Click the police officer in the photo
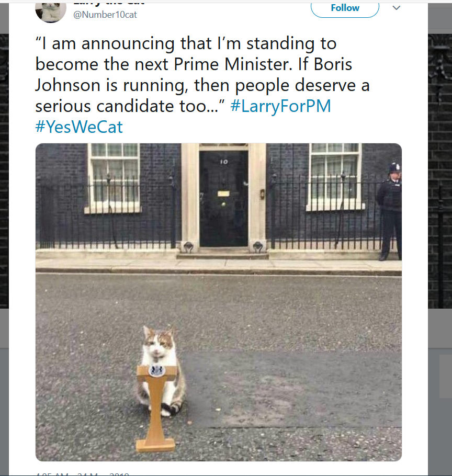452x476 pixels. [x=391, y=209]
